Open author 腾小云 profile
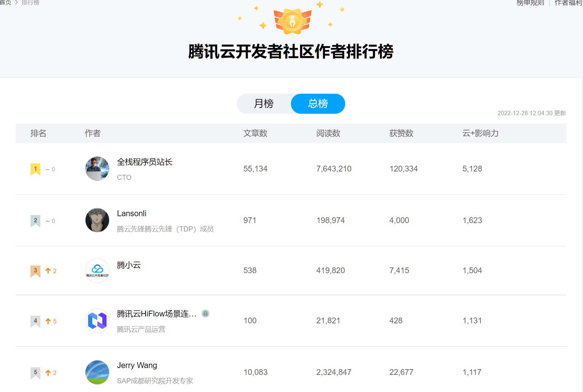This screenshot has height=392, width=583. click(129, 265)
